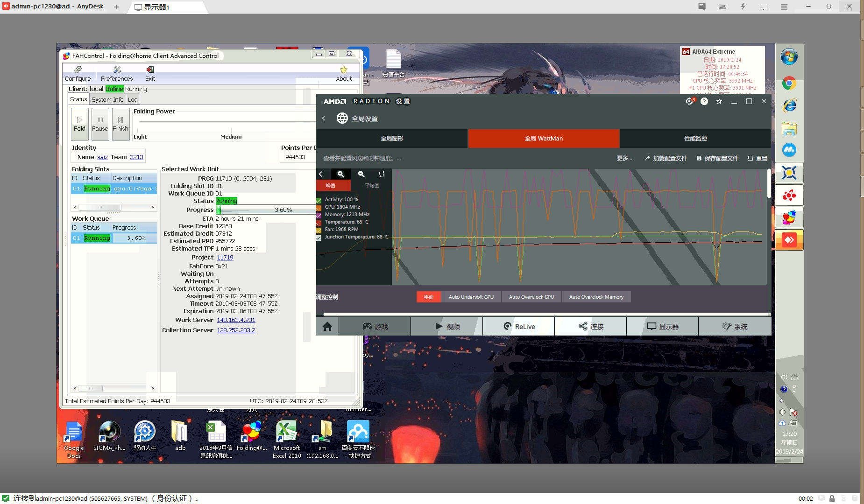This screenshot has height=504, width=864.
Task: Open AnyDesk keyboard options icon
Action: click(x=722, y=7)
